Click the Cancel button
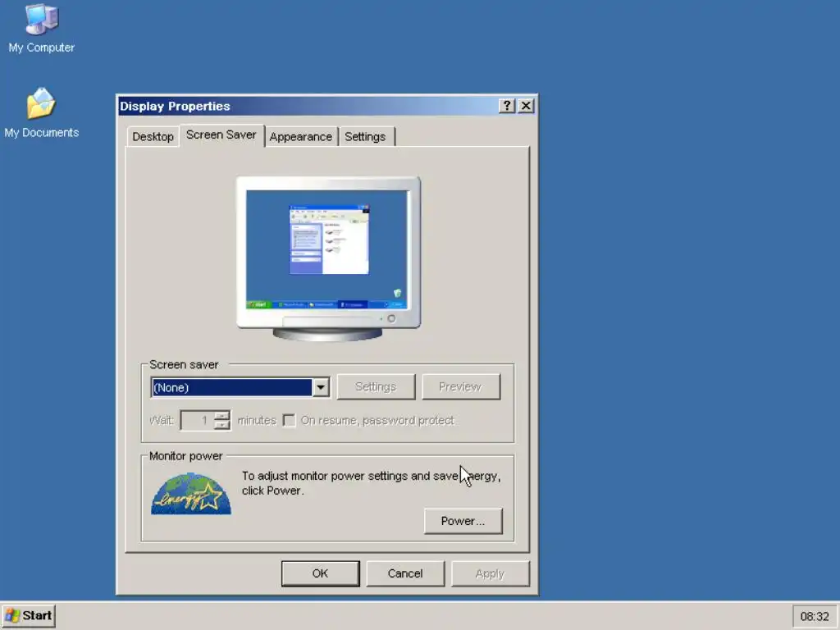Image resolution: width=840 pixels, height=630 pixels. [405, 573]
